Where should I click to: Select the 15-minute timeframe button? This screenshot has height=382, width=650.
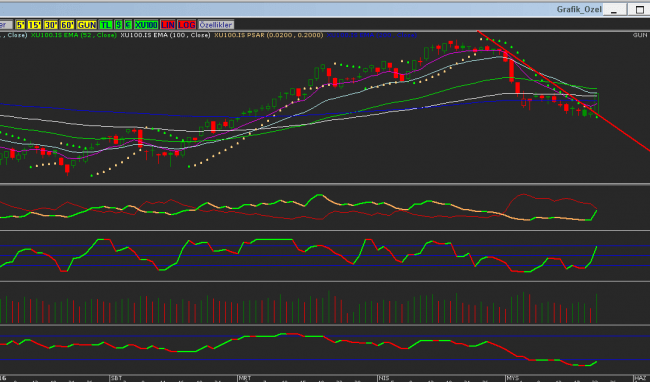34,25
